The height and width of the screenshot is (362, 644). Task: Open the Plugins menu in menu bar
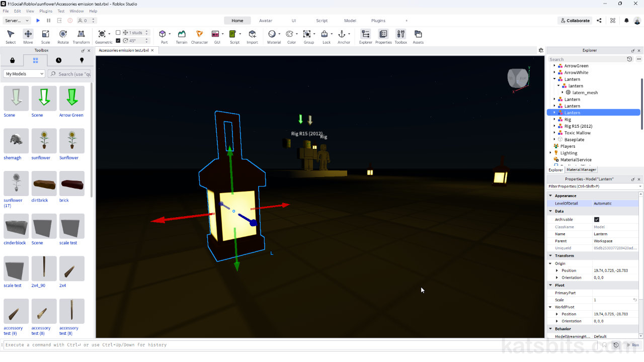pos(46,11)
